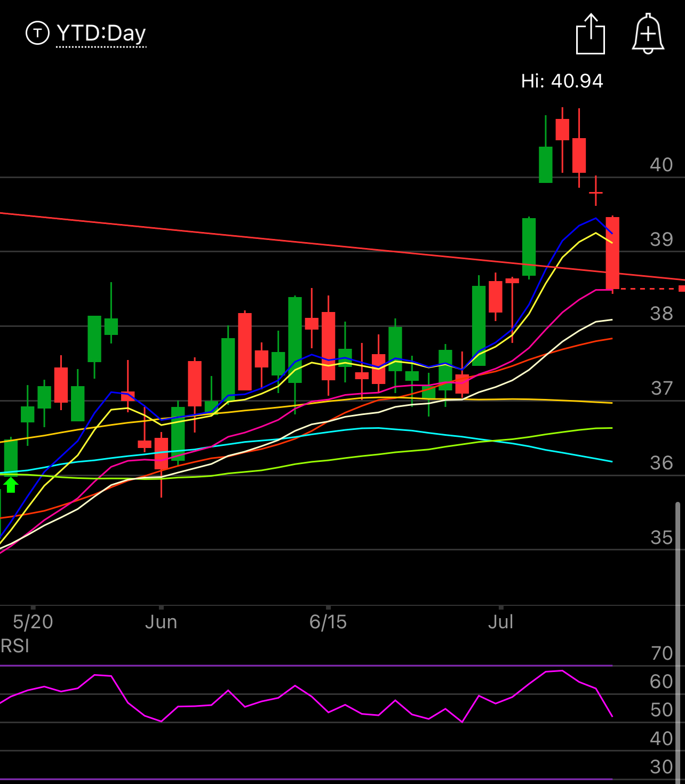The height and width of the screenshot is (784, 685).
Task: Tap the RSI indicator label
Action: 15,646
